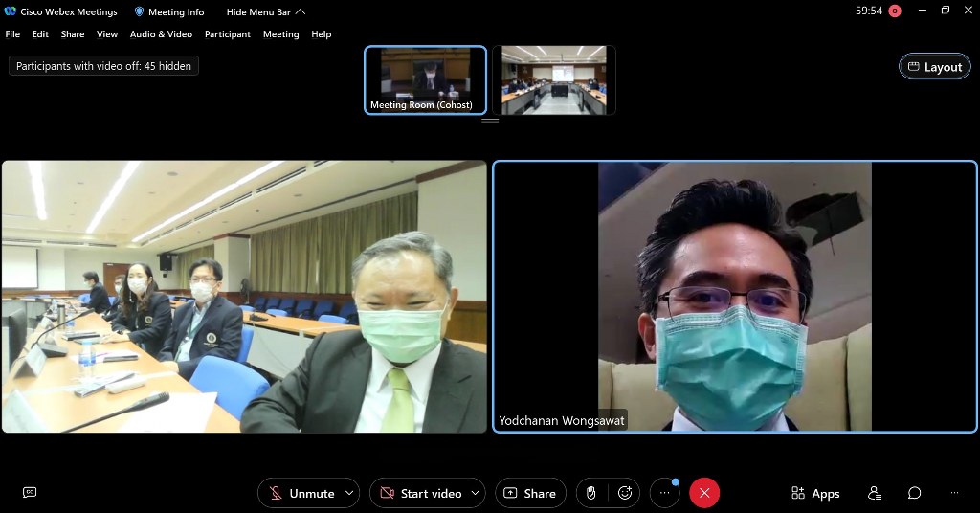Expand audio options arrow next to Unmute
Screen dimensions: 980x513
(x=350, y=493)
